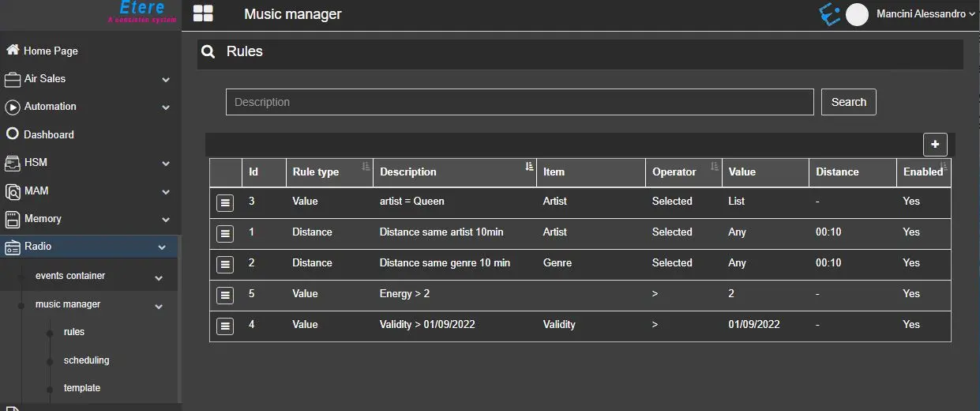The height and width of the screenshot is (411, 980).
Task: Click the grid apps icon in header
Action: tap(203, 13)
